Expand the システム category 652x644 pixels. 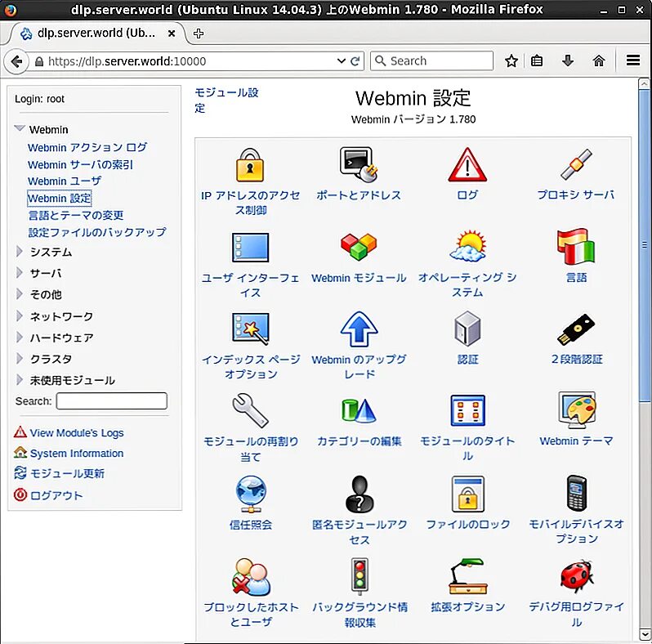point(19,251)
